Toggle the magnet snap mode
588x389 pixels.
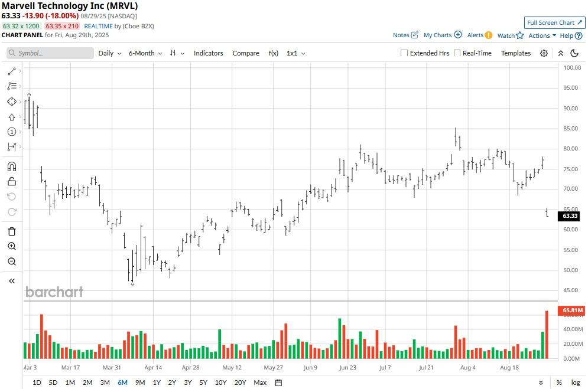[12, 166]
